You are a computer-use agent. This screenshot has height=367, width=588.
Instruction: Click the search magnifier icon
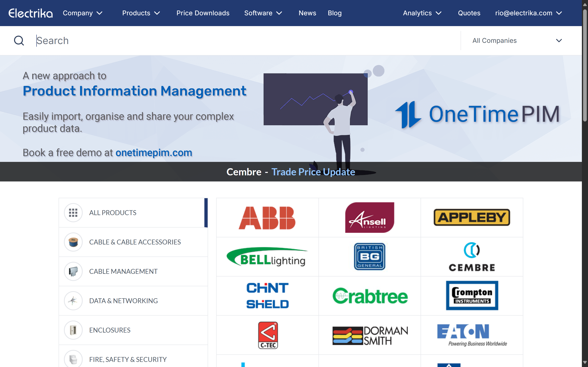click(x=19, y=41)
